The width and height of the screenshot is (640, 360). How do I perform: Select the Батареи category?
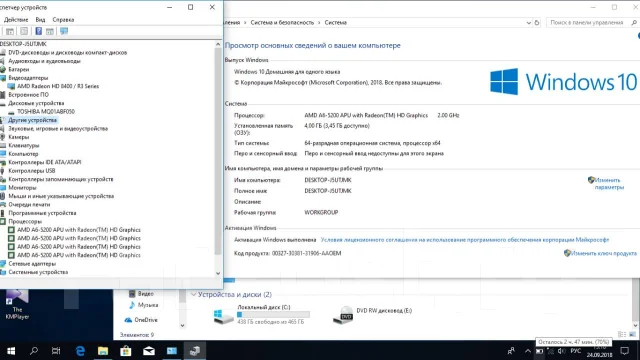point(18,69)
